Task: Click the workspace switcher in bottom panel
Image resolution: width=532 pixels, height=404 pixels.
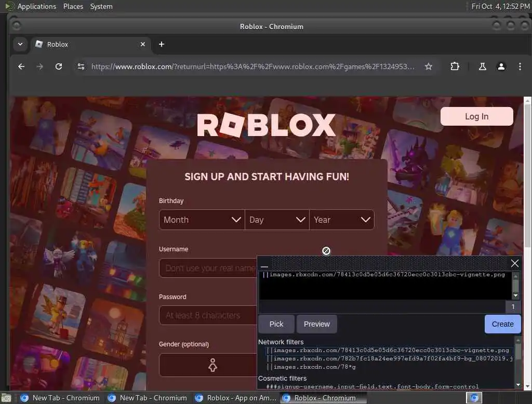Action: point(474,398)
